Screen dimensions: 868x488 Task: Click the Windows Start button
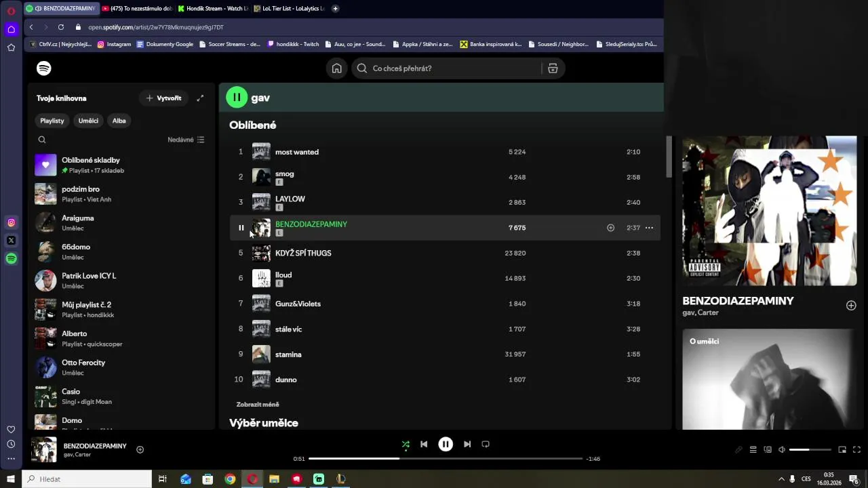(11, 479)
